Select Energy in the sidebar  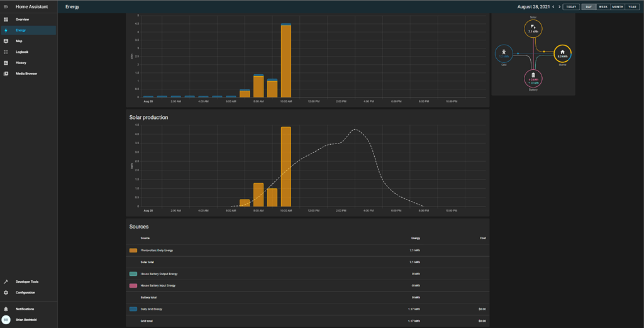[x=21, y=30]
